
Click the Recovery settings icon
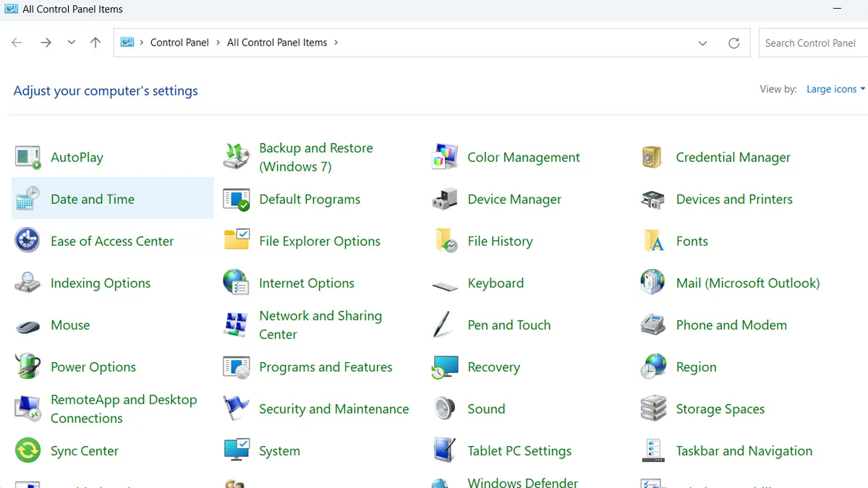pyautogui.click(x=443, y=367)
